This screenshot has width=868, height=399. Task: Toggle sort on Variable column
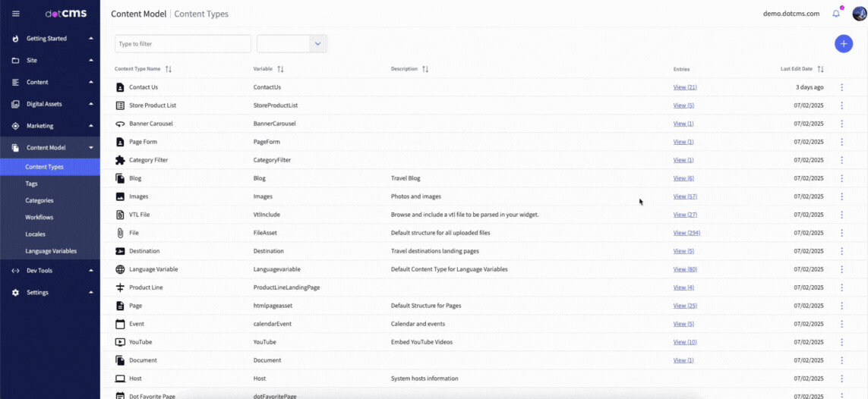(280, 69)
